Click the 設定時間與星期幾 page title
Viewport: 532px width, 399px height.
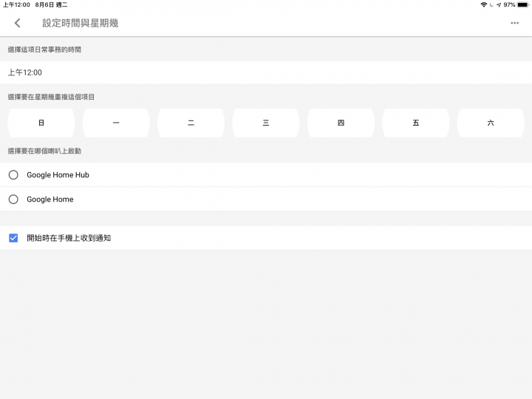coord(81,23)
